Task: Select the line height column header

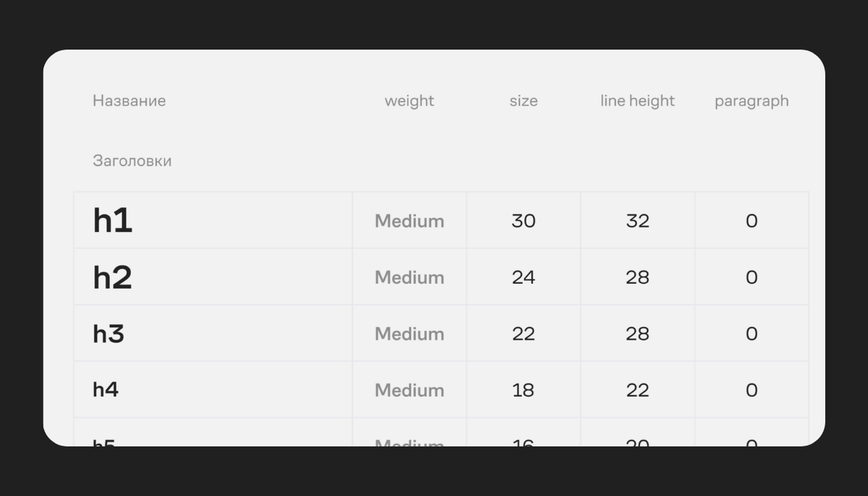Action: pyautogui.click(x=637, y=101)
